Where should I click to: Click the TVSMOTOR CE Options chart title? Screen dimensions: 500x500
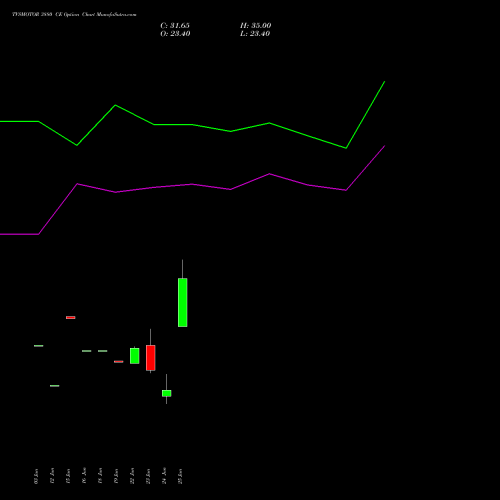(x=74, y=15)
